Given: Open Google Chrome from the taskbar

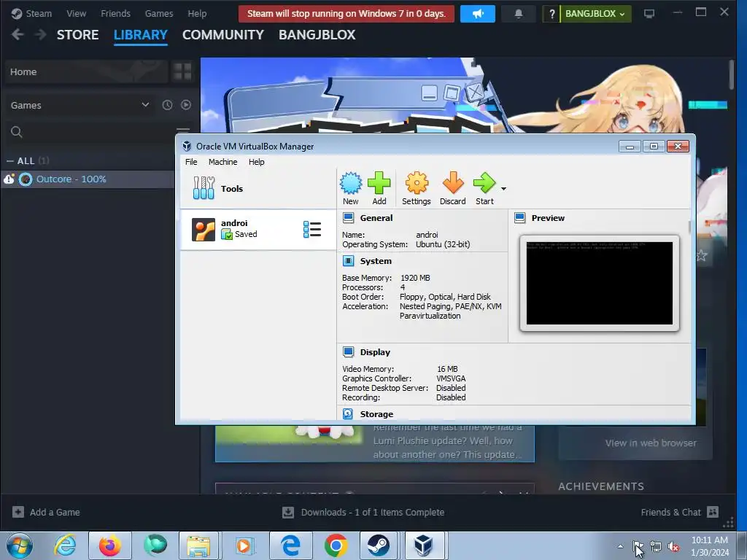Looking at the screenshot, I should (x=336, y=545).
